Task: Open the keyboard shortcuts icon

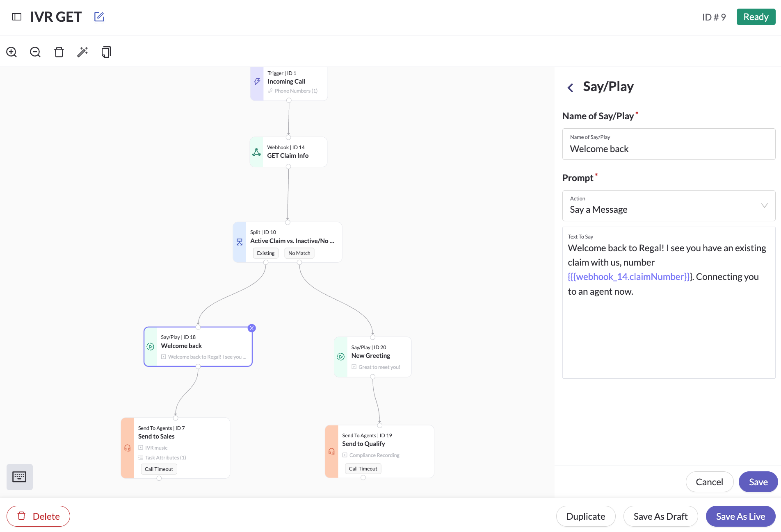Action: [x=19, y=477]
